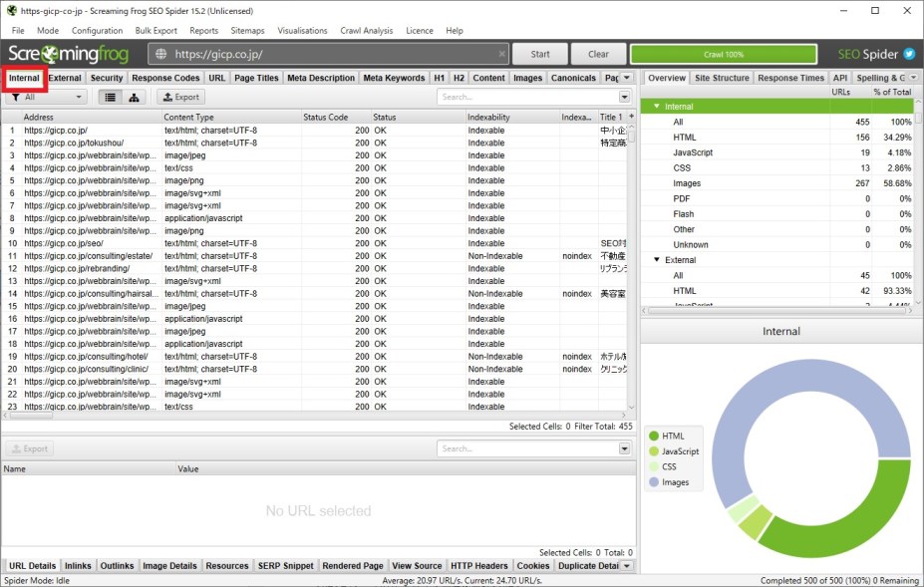
Task: Open the Twitter bird icon beside SEO Spider
Action: point(909,54)
